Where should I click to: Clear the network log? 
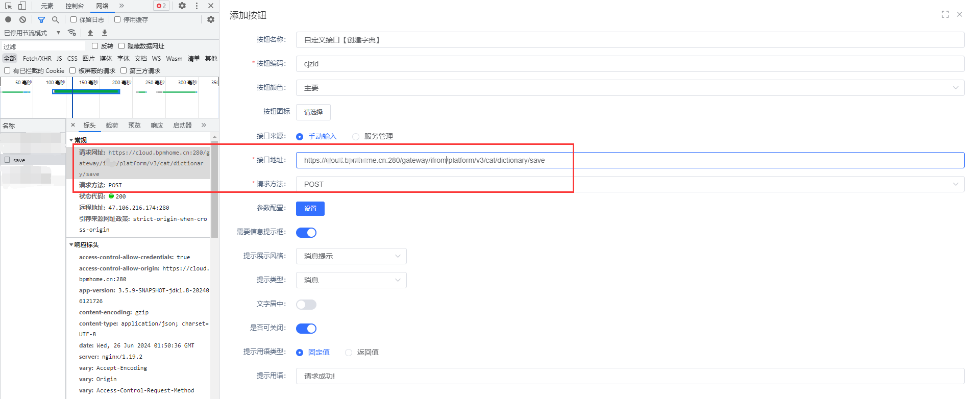click(x=22, y=19)
